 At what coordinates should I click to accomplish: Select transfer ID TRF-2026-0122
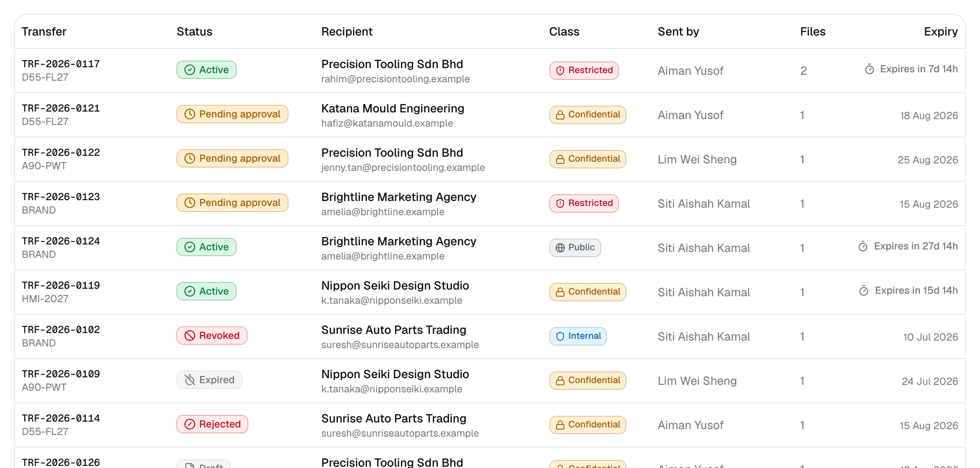(x=61, y=153)
